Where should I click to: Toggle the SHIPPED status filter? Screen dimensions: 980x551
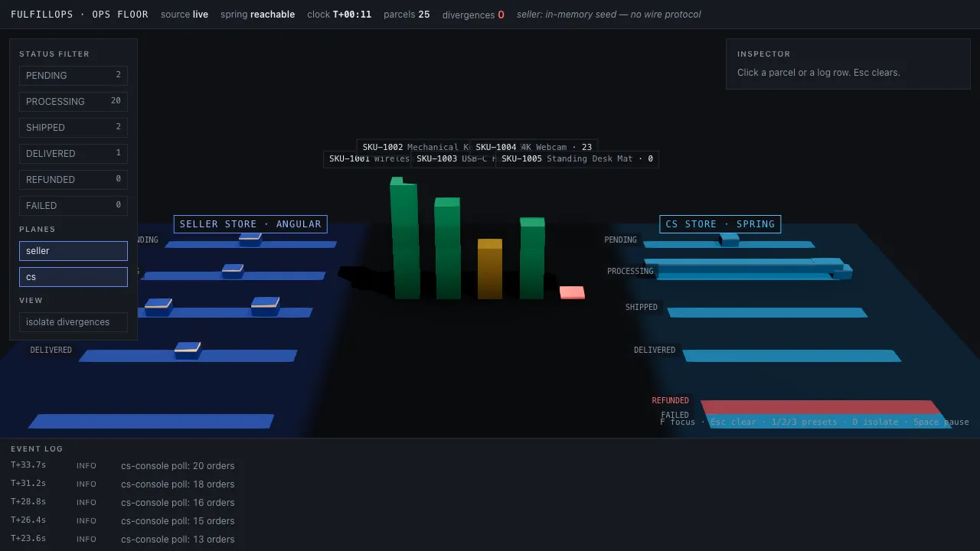(x=73, y=127)
